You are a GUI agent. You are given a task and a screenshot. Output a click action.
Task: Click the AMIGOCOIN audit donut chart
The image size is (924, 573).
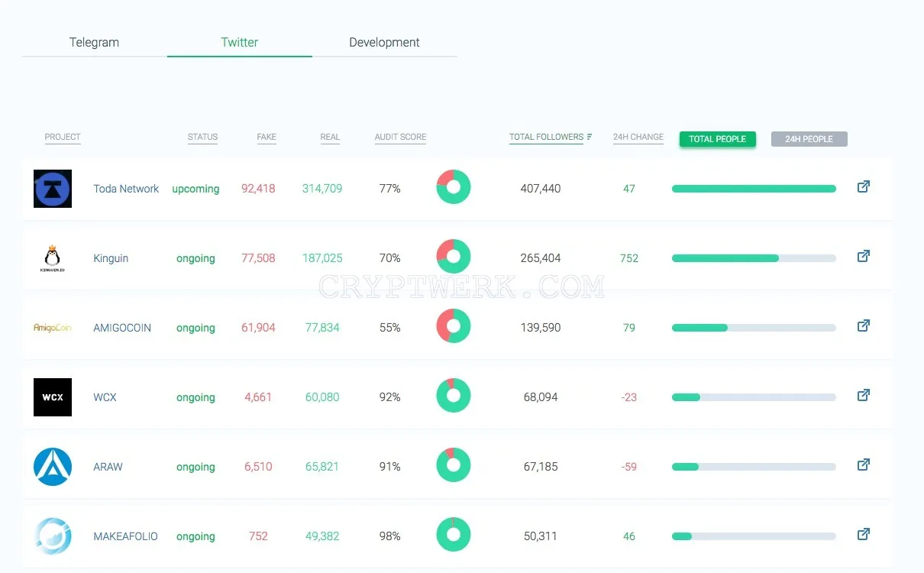(454, 326)
